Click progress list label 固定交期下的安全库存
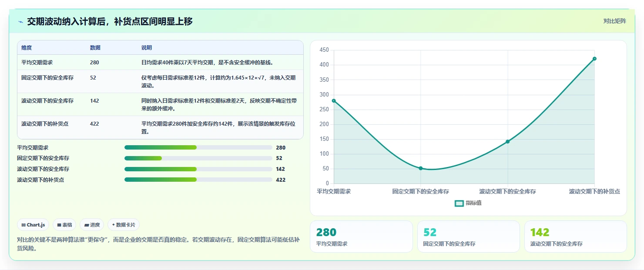Screen dimensions: 644x270 point(43,158)
